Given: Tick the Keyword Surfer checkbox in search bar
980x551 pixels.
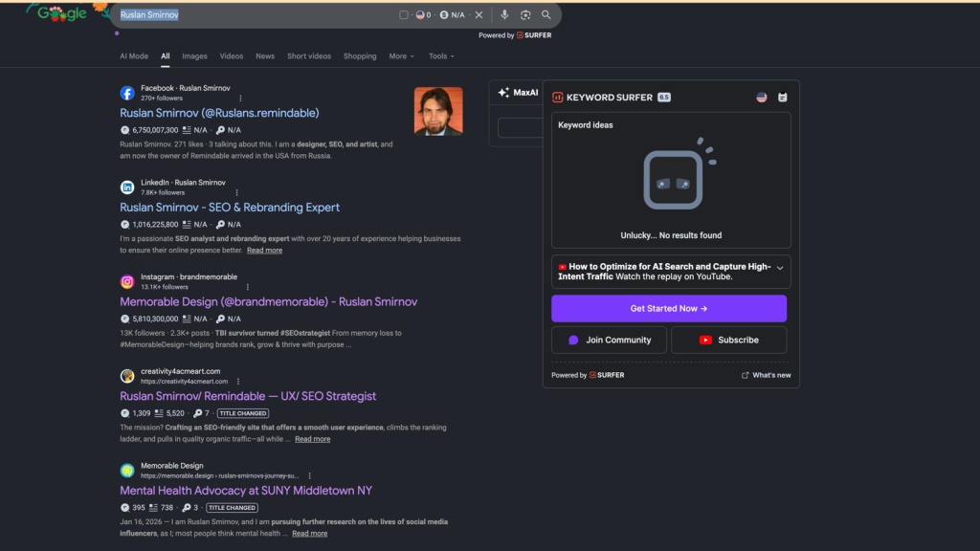Looking at the screenshot, I should click(x=403, y=15).
